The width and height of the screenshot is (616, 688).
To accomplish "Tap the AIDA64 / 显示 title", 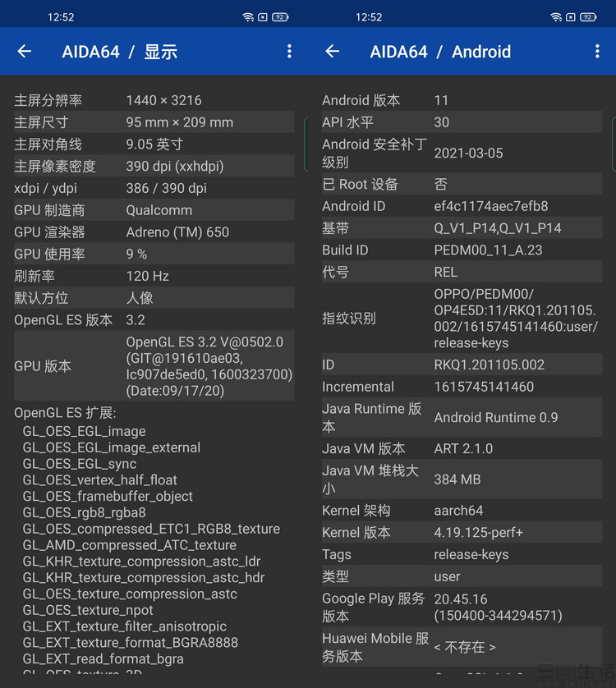I will point(119,52).
